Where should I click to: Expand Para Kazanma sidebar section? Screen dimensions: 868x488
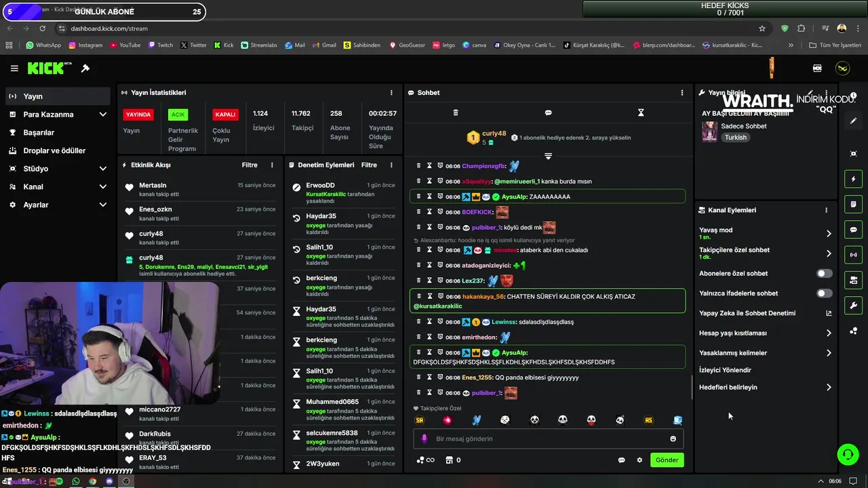pos(103,115)
